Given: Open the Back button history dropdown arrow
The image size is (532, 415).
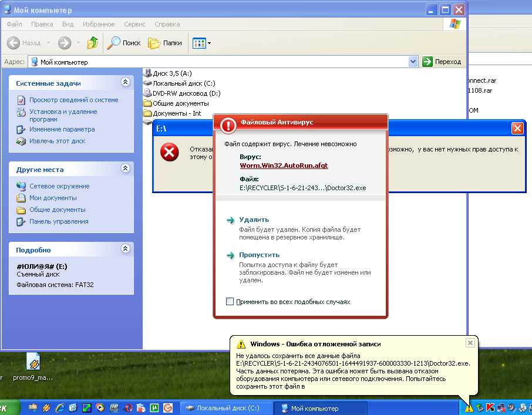Looking at the screenshot, I should (48, 43).
